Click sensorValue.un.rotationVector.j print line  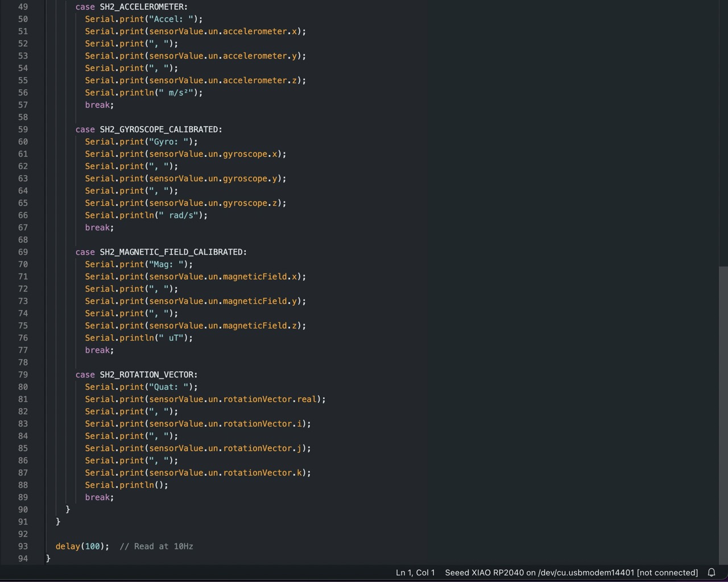point(198,448)
